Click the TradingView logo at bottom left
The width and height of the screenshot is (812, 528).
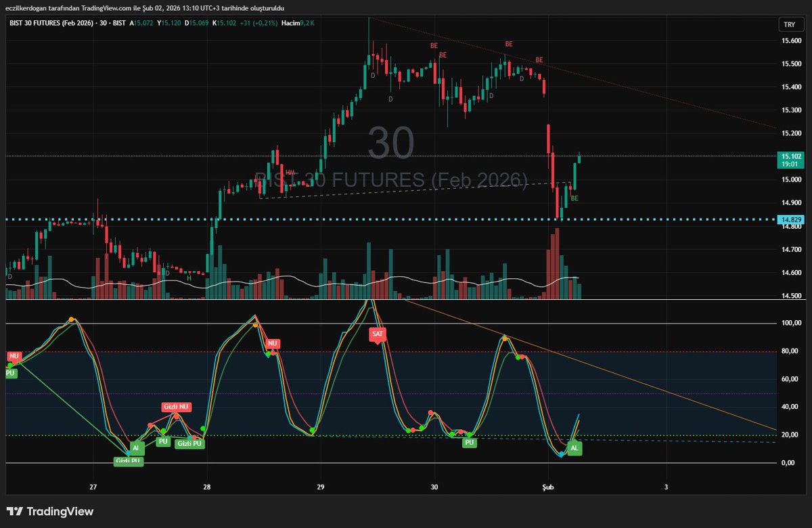pos(49,512)
